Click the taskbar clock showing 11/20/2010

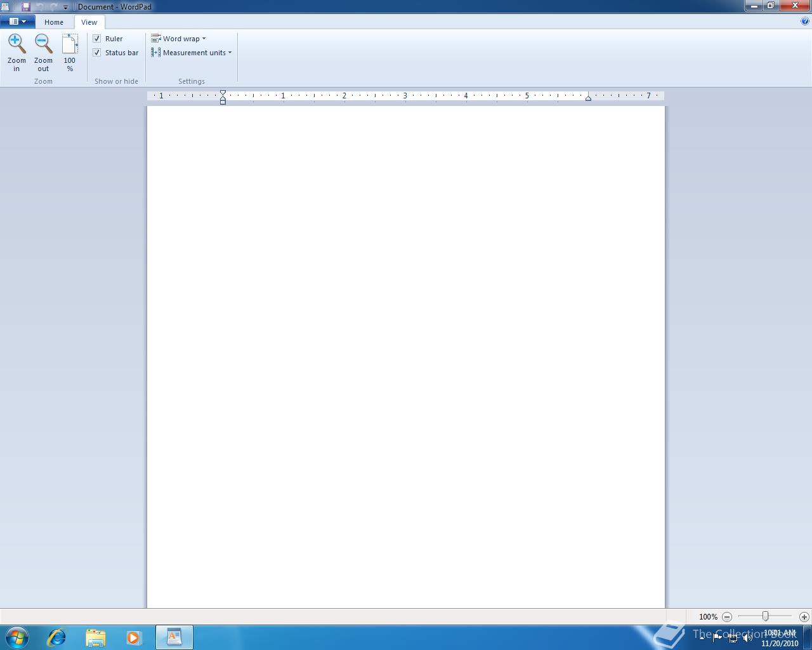pyautogui.click(x=780, y=638)
